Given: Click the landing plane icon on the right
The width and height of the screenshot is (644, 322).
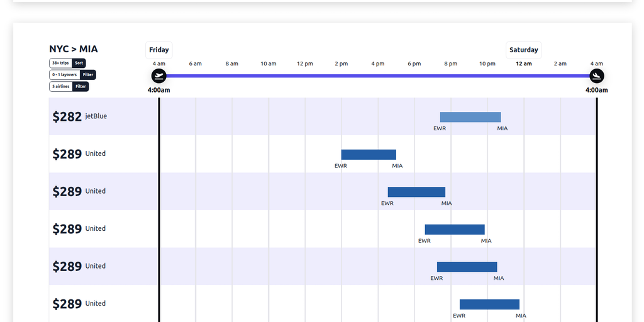Looking at the screenshot, I should click(597, 76).
